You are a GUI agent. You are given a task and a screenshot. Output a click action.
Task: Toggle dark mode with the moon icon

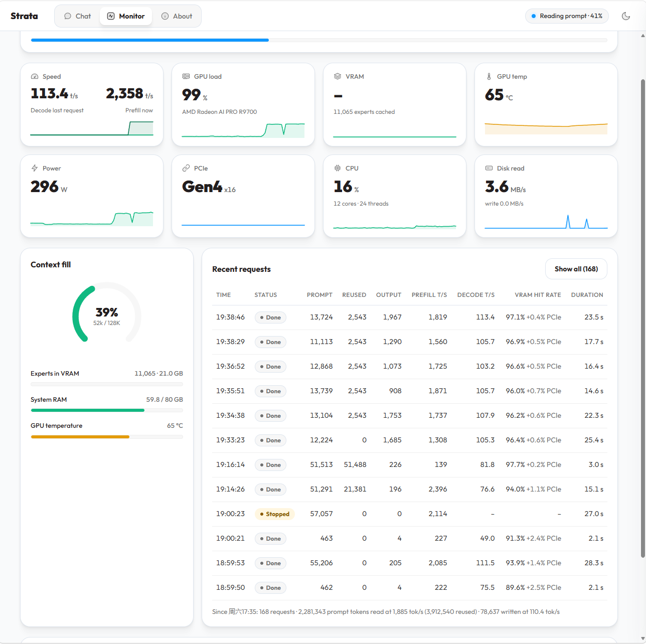click(x=626, y=16)
